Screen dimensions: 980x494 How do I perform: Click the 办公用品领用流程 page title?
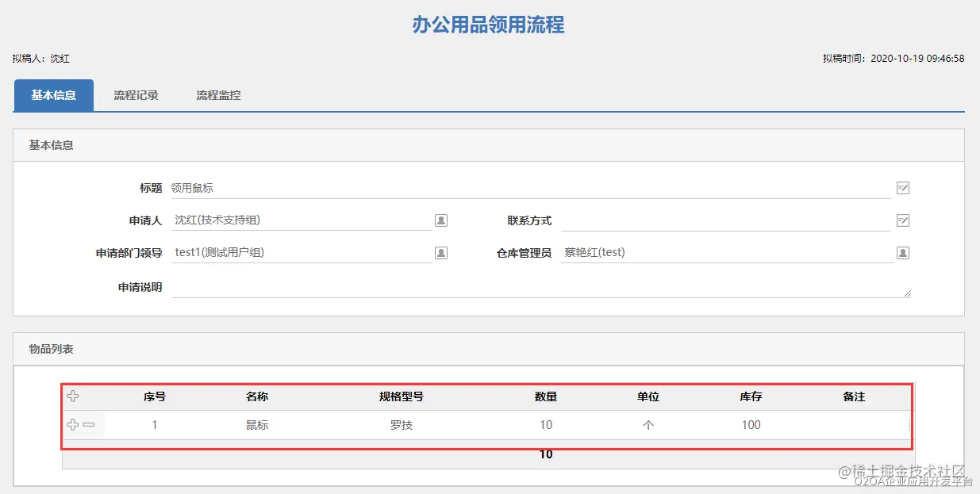pos(489,25)
